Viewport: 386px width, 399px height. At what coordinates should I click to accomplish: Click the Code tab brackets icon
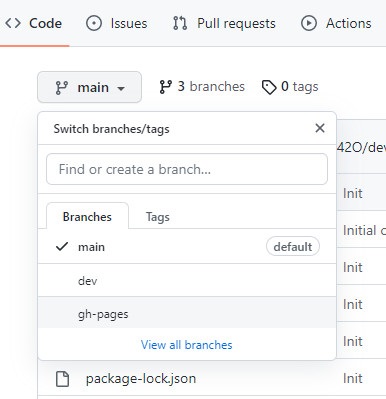[x=13, y=23]
